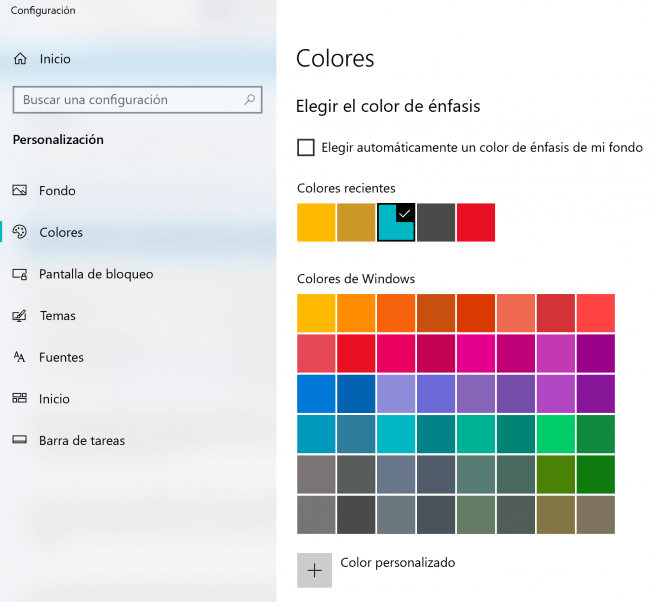Pick hot pink magenta swatch, second row
This screenshot has height=602, width=650.
(476, 353)
